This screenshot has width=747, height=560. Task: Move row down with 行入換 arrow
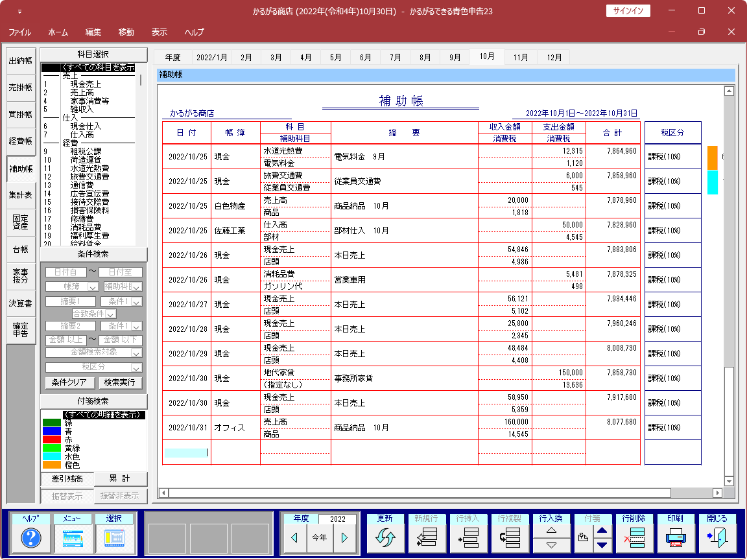(x=551, y=546)
